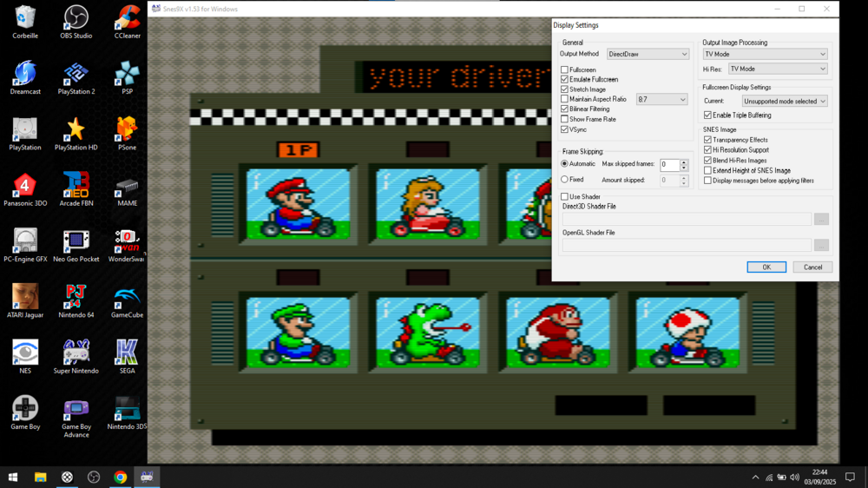Toggle the Stretch Image checkbox

[565, 89]
